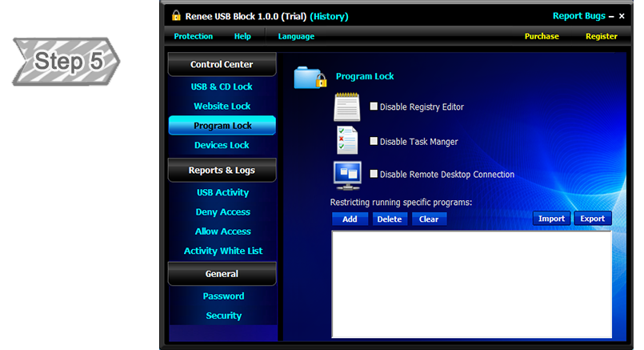Open the Help menu

(242, 36)
